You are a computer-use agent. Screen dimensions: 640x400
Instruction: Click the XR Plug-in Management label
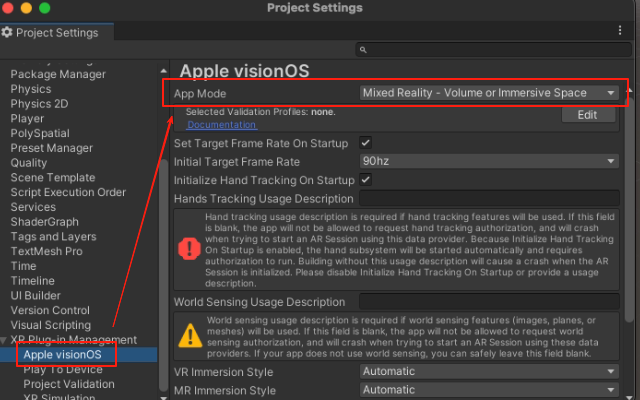pos(73,340)
